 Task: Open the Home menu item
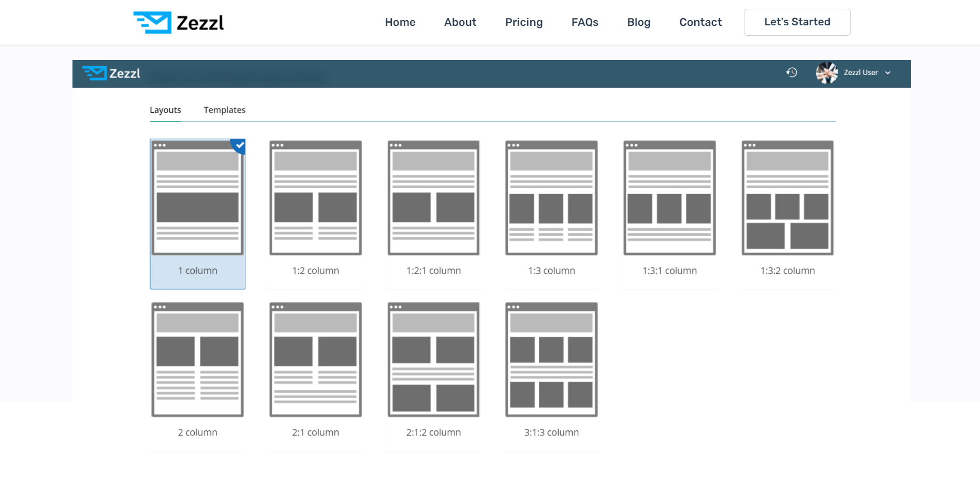point(400,22)
